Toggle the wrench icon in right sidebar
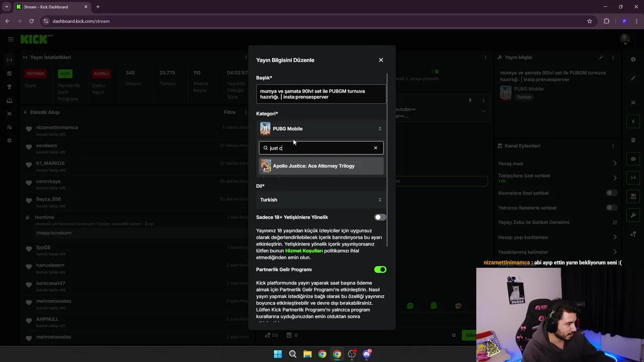 click(x=633, y=215)
